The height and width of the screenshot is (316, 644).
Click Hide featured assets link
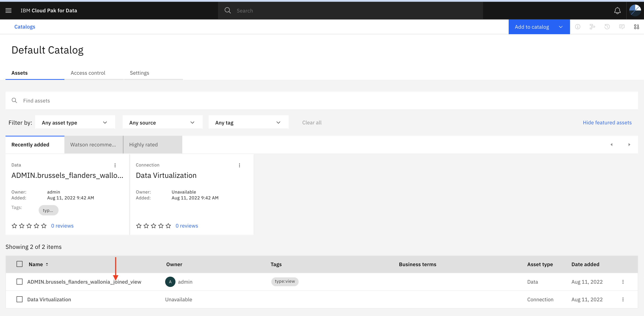(x=607, y=122)
